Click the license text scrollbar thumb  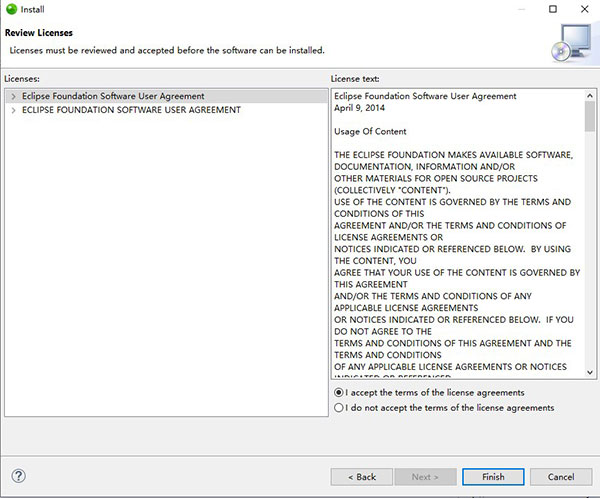click(x=590, y=117)
